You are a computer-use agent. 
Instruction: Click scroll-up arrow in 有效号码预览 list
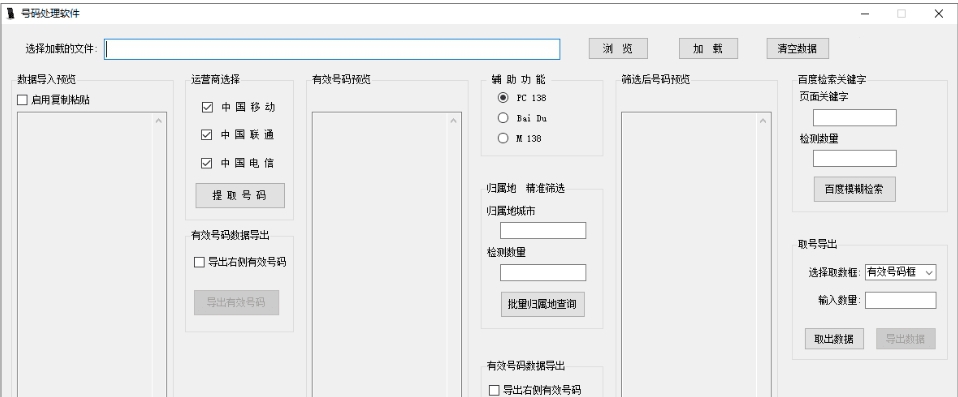click(454, 120)
